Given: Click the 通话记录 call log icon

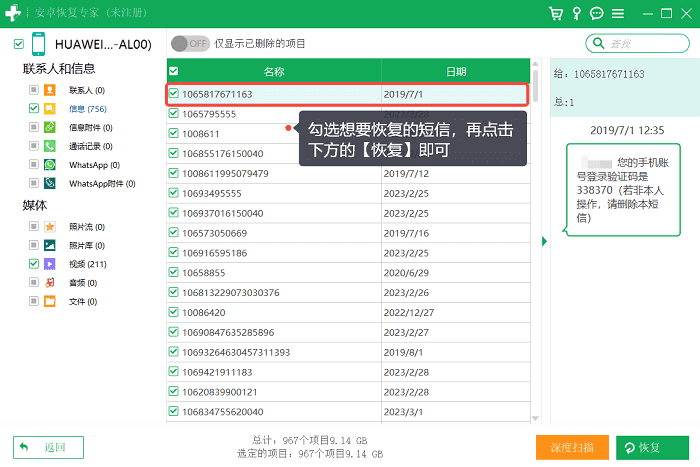Looking at the screenshot, I should pyautogui.click(x=50, y=146).
